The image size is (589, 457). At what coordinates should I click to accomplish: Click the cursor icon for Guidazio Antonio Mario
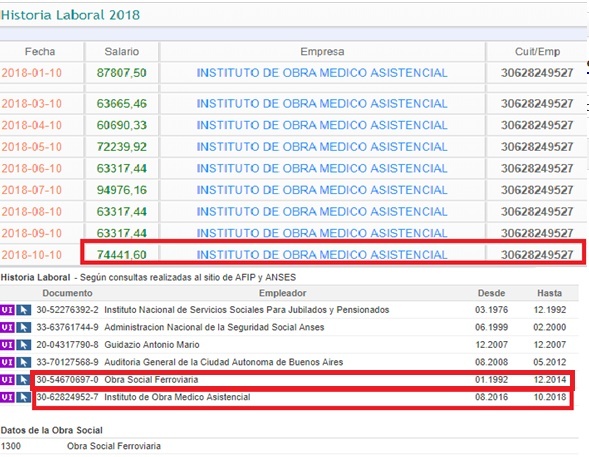tap(23, 345)
